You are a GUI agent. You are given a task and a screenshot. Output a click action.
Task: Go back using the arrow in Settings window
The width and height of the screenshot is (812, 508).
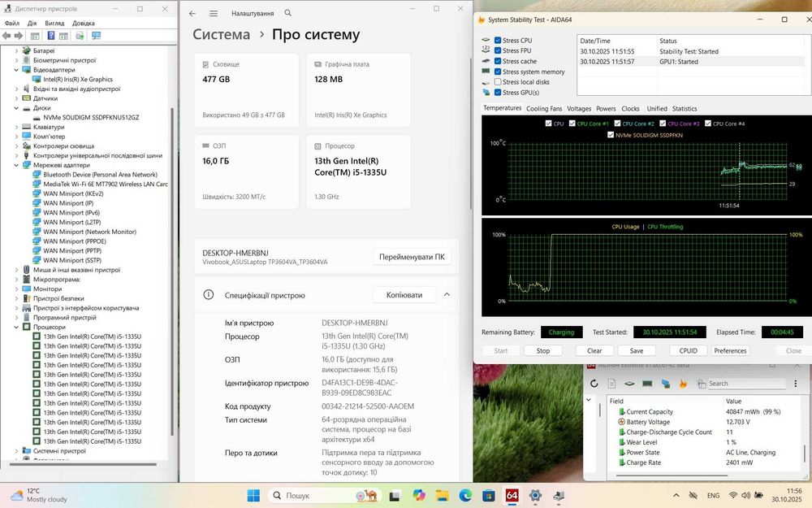pyautogui.click(x=192, y=14)
